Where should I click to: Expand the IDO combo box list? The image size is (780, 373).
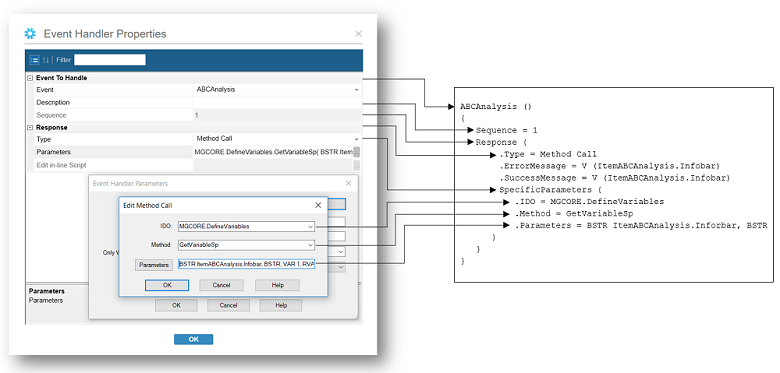tap(310, 226)
